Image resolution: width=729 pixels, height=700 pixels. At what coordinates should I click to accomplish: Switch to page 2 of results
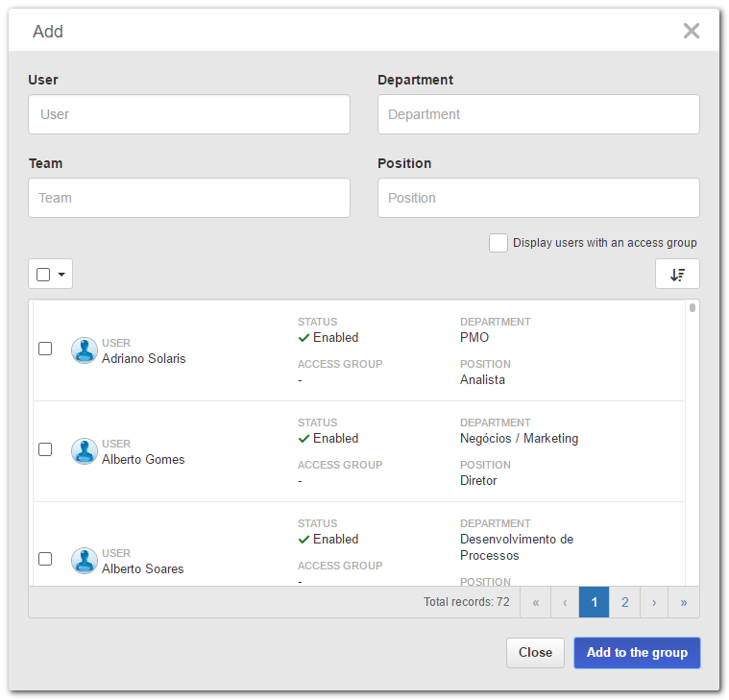625,602
